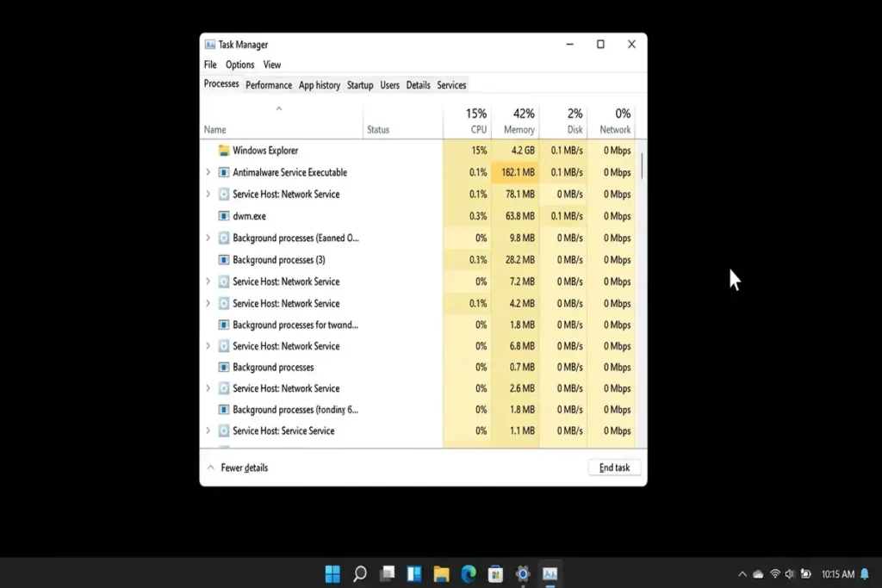This screenshot has width=882, height=588.
Task: Open the 10:15 AM taskbar clock
Action: (837, 574)
